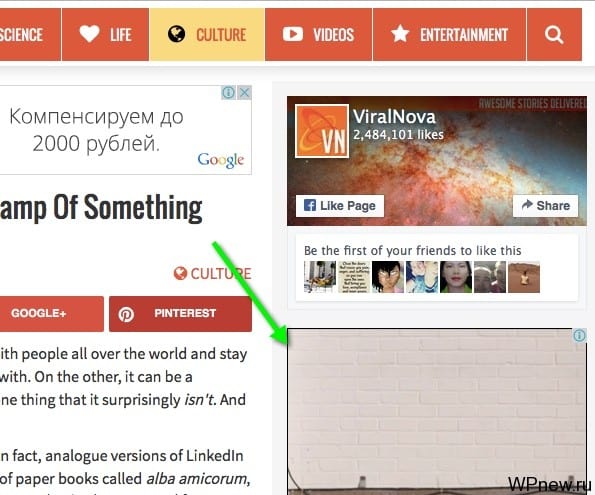Click the ad info icon on Google ad
The height and width of the screenshot is (495, 595).
click(x=228, y=92)
